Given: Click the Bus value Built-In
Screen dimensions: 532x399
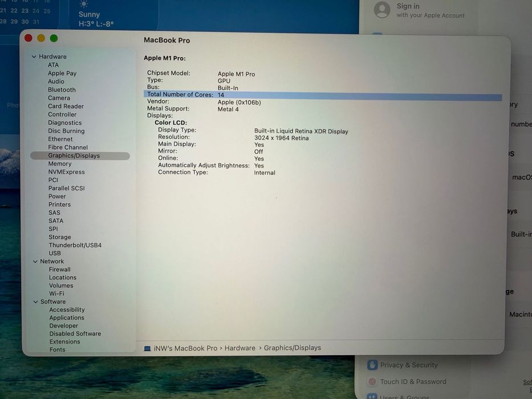Looking at the screenshot, I should pyautogui.click(x=228, y=88).
